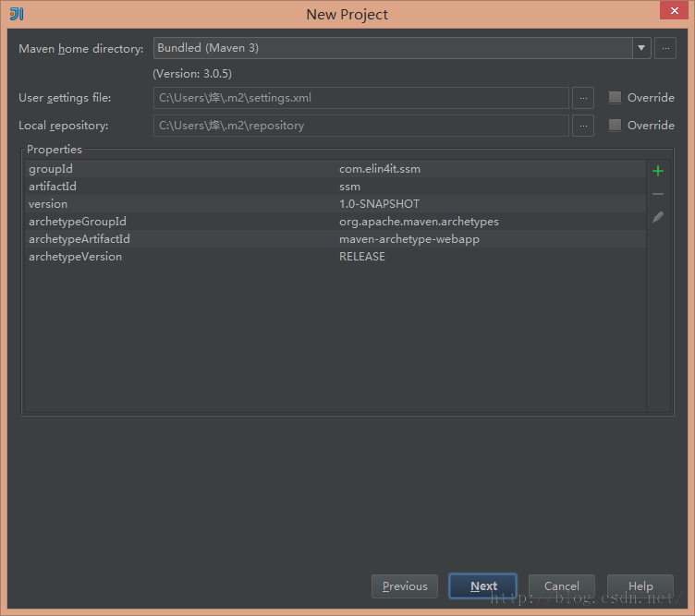695x616 pixels.
Task: Enable Override for local repository
Action: pyautogui.click(x=616, y=126)
